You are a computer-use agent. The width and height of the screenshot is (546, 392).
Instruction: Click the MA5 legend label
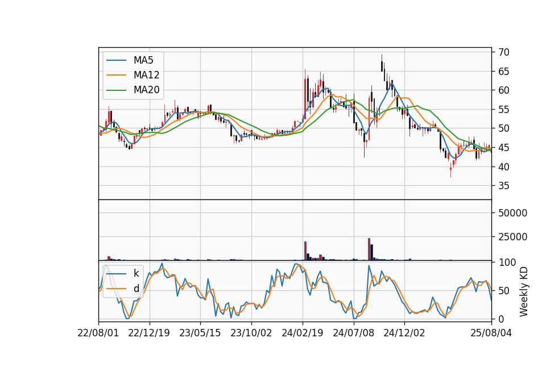(x=143, y=60)
